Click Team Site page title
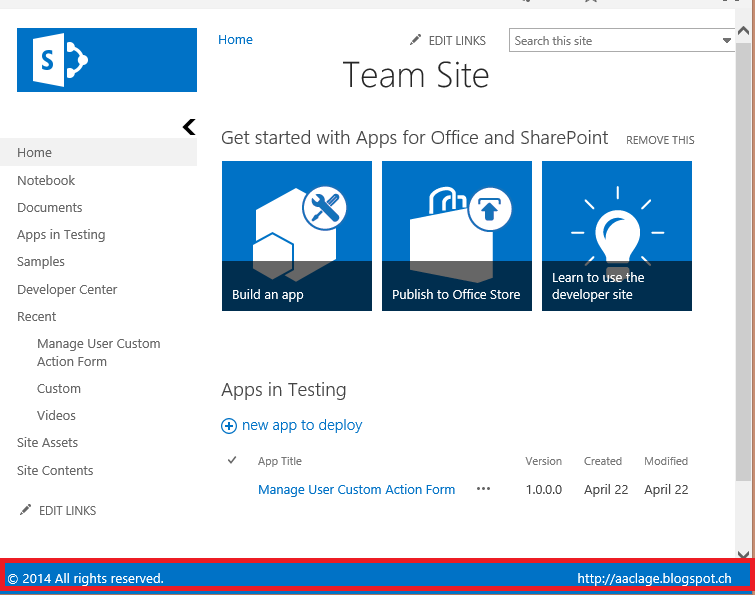Screen dimensions: 755x595 416,76
